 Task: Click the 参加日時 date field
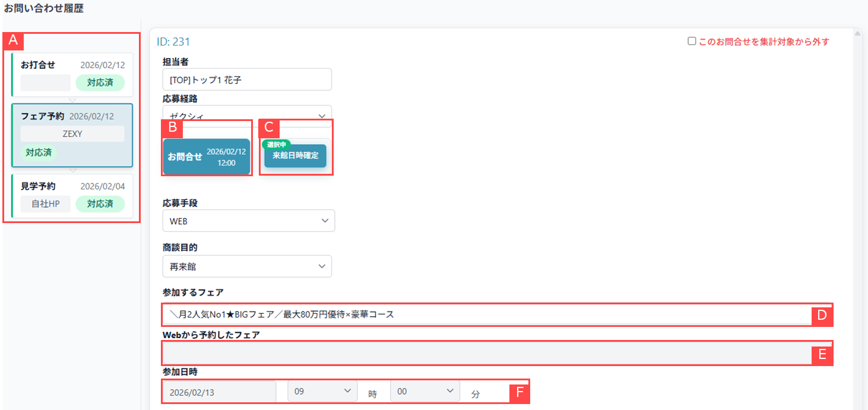[218, 392]
